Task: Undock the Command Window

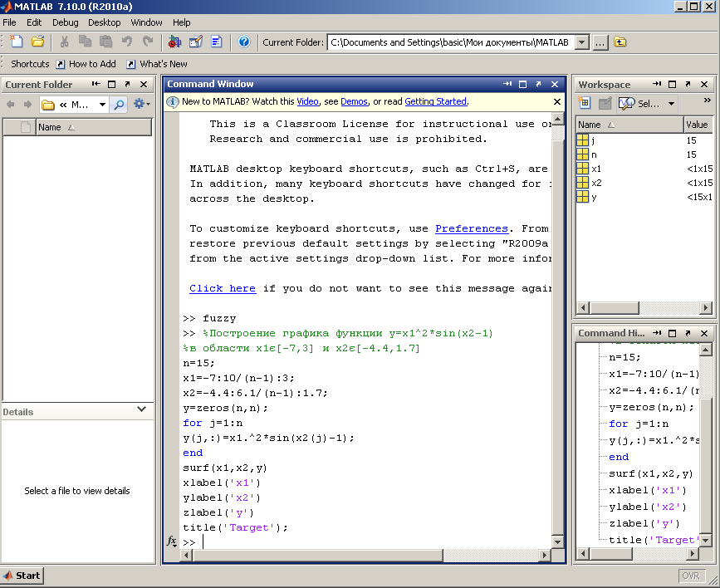Action: point(538,84)
